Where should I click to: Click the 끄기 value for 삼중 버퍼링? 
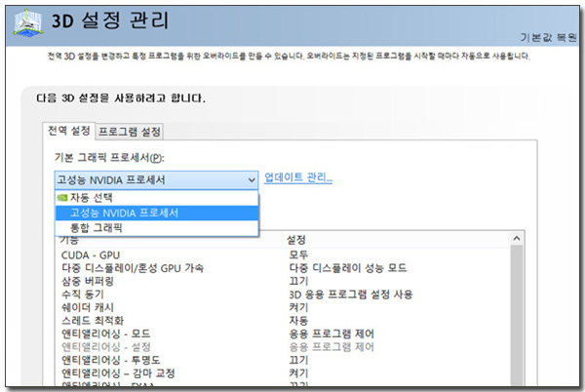[298, 281]
